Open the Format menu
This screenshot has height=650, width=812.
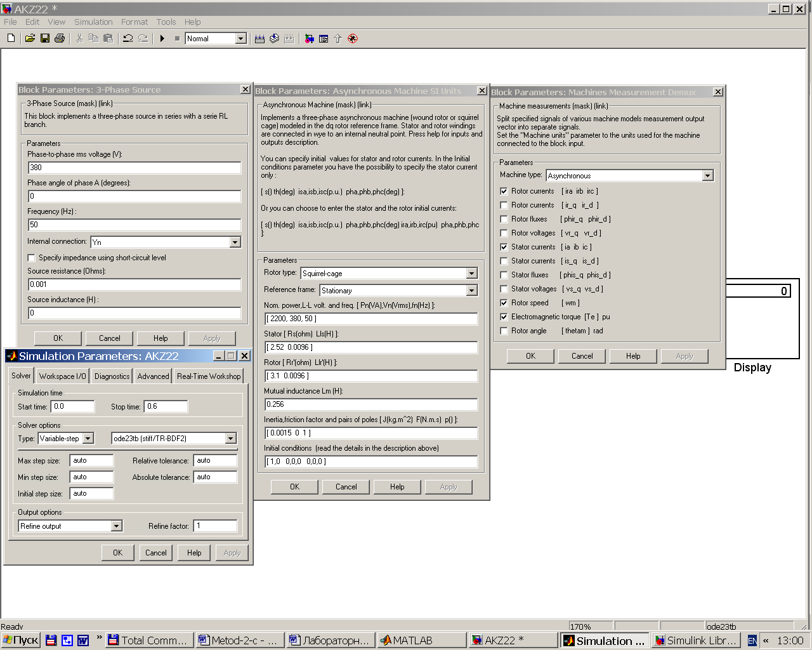134,22
